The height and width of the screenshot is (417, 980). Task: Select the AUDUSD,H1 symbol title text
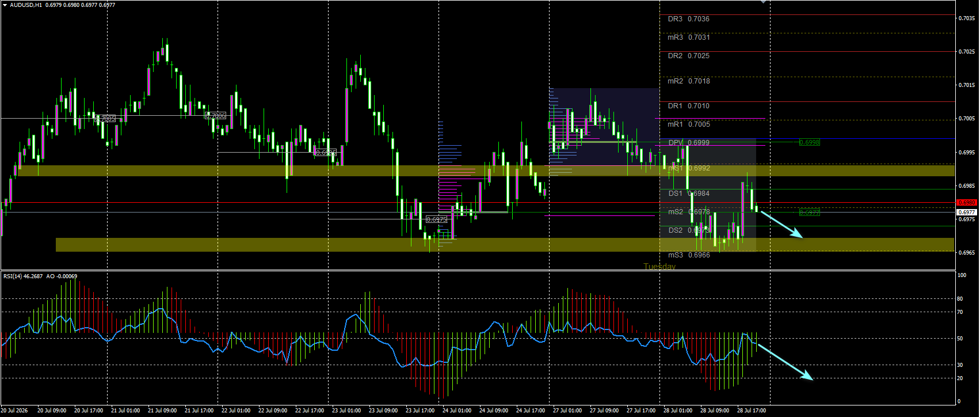coord(26,5)
